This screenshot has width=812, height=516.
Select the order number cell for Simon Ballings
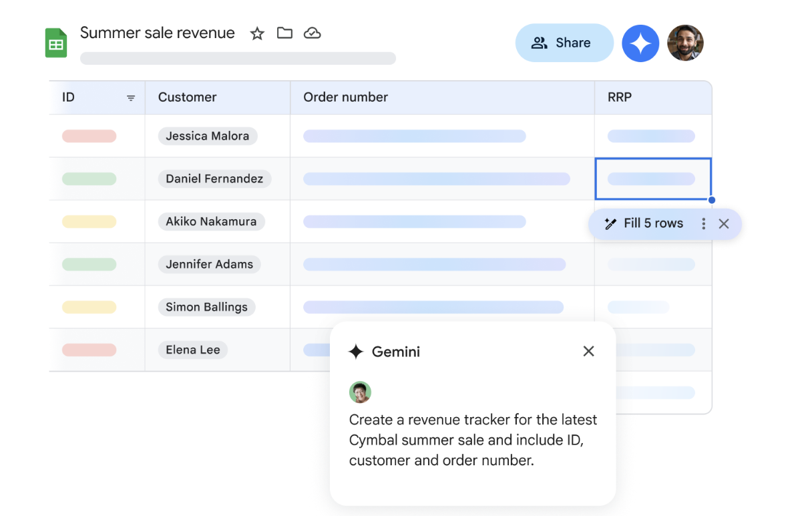(x=442, y=307)
